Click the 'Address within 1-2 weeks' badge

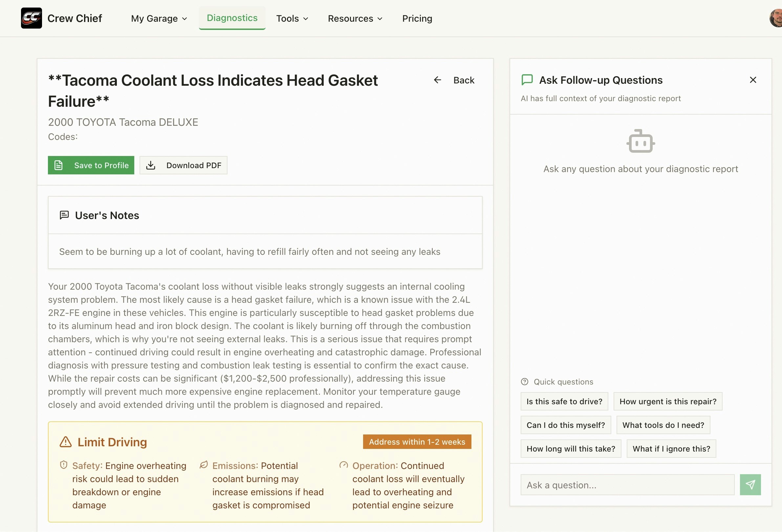click(x=417, y=442)
